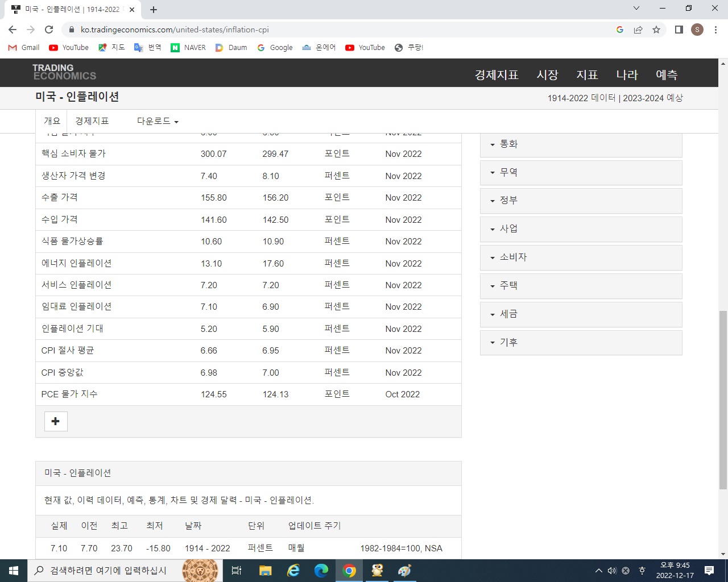Expand the 기후 category panel
The height and width of the screenshot is (582, 728).
tap(581, 343)
